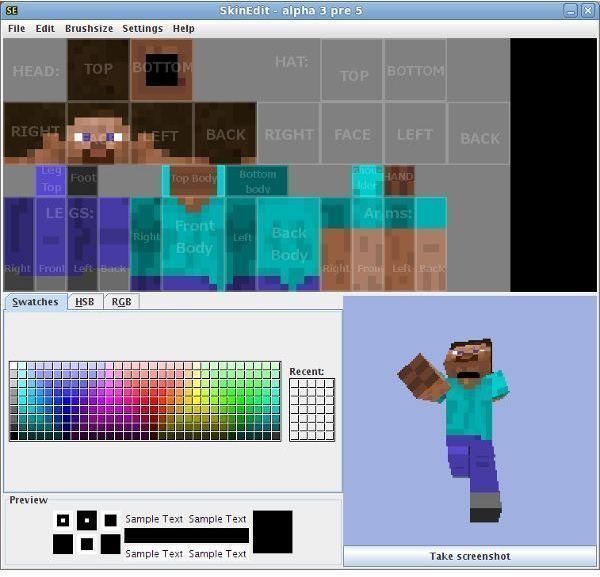600x577 pixels.
Task: Click the arms Back skin region
Action: pyautogui.click(x=431, y=243)
